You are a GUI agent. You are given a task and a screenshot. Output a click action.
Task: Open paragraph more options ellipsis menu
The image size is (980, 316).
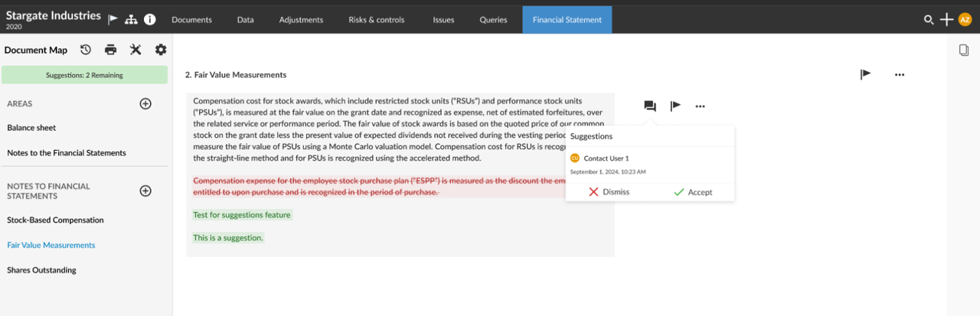[x=700, y=106]
